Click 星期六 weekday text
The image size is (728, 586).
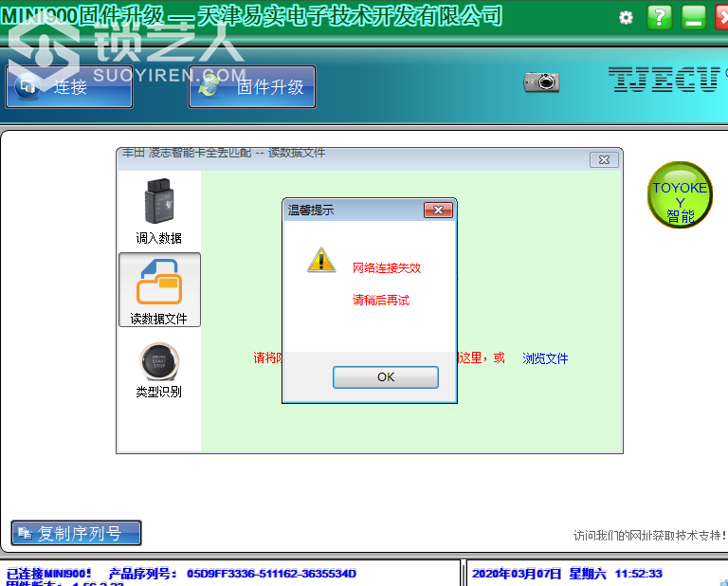coord(588,574)
